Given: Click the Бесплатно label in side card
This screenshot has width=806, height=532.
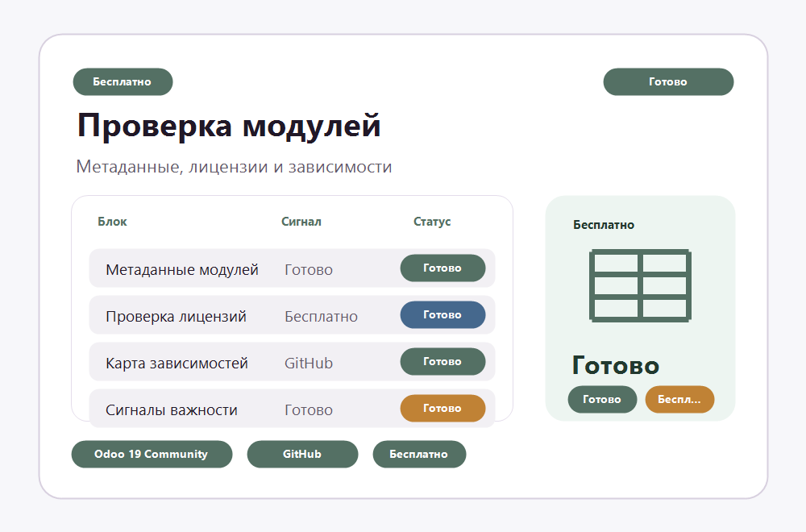Looking at the screenshot, I should click(x=604, y=225).
